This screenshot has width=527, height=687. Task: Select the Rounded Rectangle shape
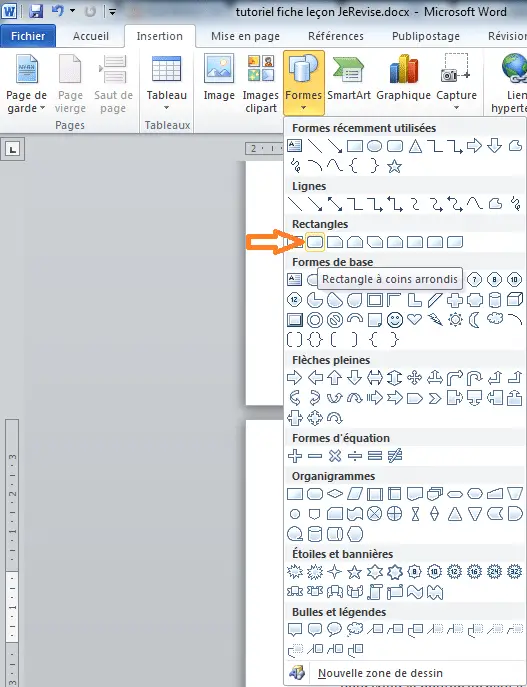tap(315, 242)
